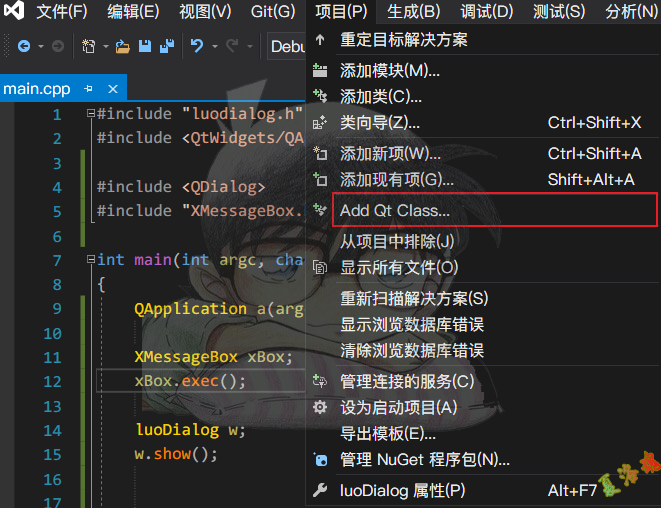This screenshot has height=508, width=661.
Task: Click the add existing item icon
Action: coord(320,179)
